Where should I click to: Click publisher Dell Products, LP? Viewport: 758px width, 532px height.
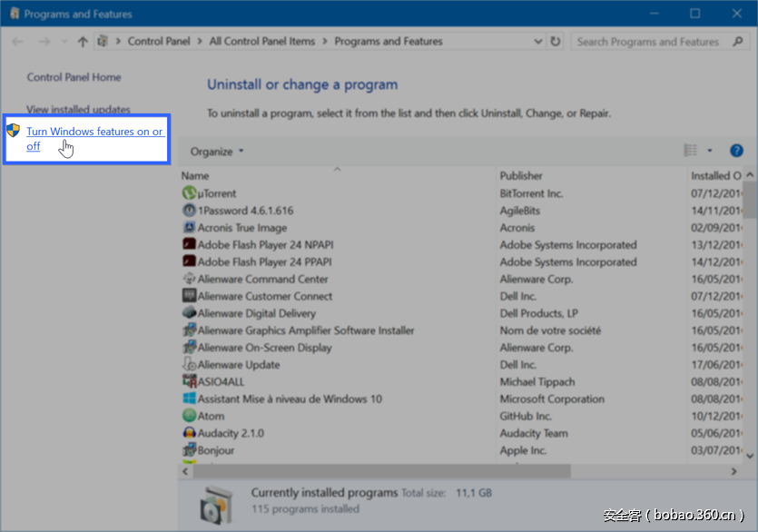[539, 313]
